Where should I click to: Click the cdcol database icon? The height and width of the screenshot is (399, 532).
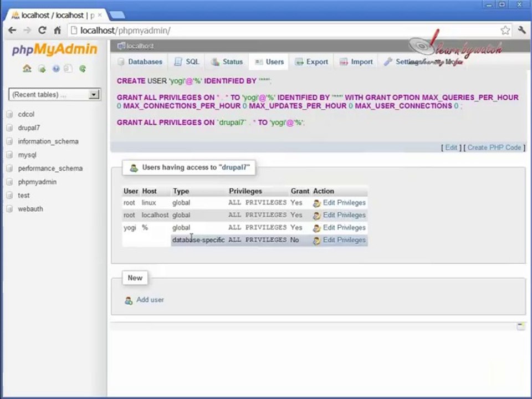click(10, 114)
